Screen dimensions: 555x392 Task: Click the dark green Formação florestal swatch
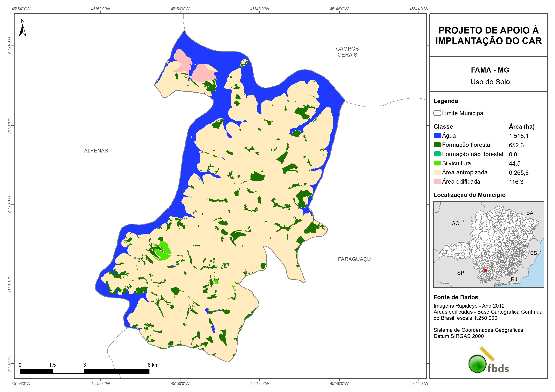point(437,145)
